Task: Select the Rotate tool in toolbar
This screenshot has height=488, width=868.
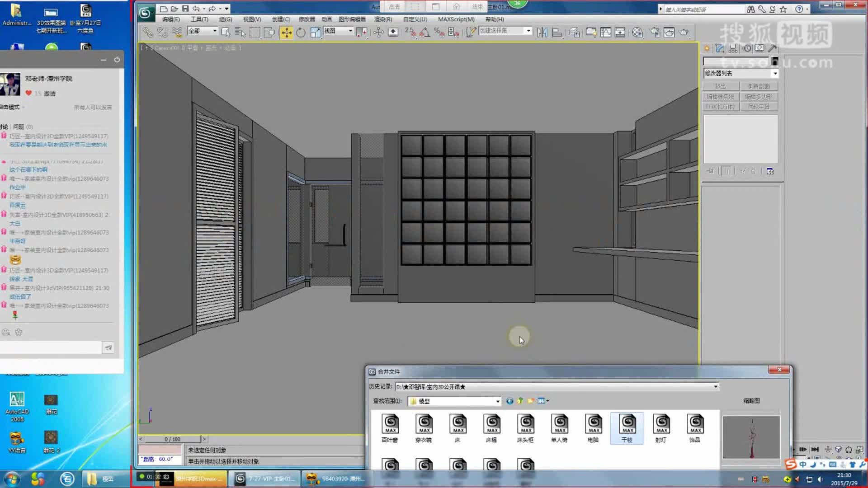Action: click(301, 32)
